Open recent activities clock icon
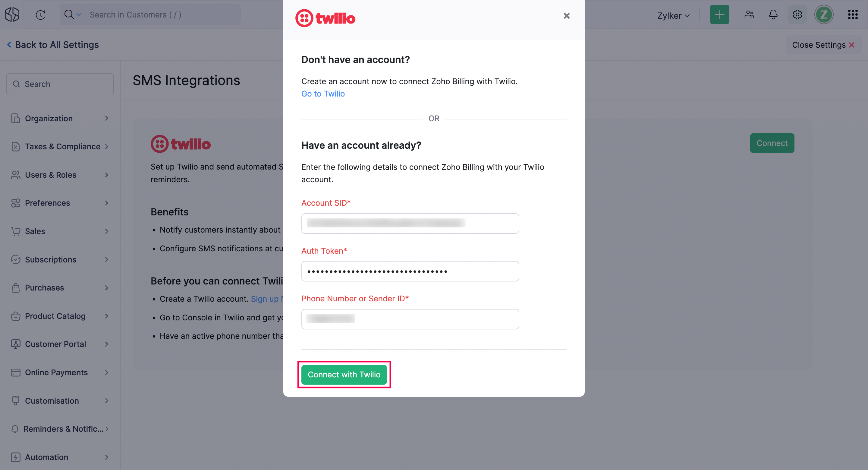868x470 pixels. click(40, 14)
